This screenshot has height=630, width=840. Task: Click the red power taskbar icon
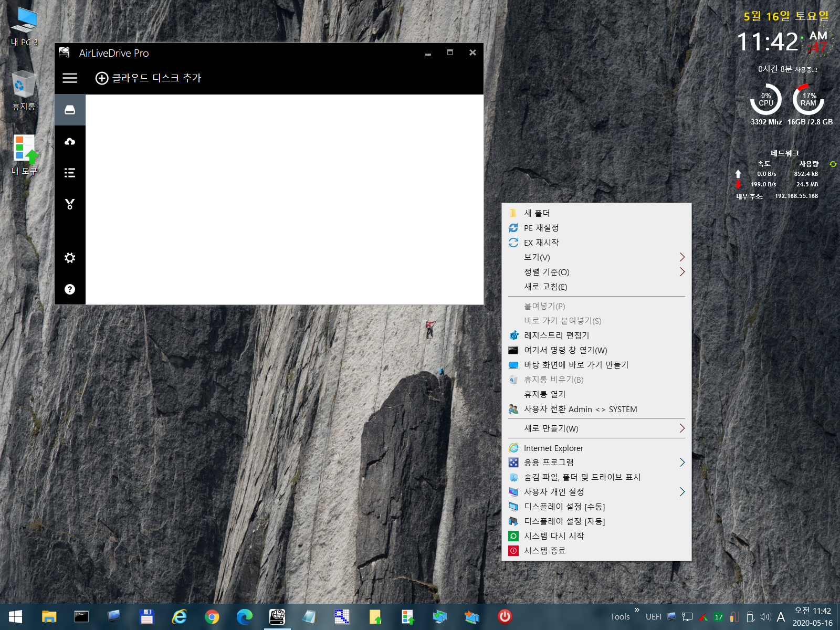505,617
